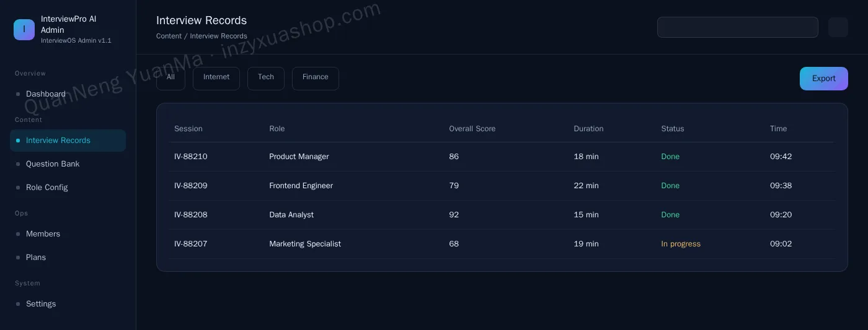Open the Question Bank page
The image size is (868, 330).
tap(68, 164)
